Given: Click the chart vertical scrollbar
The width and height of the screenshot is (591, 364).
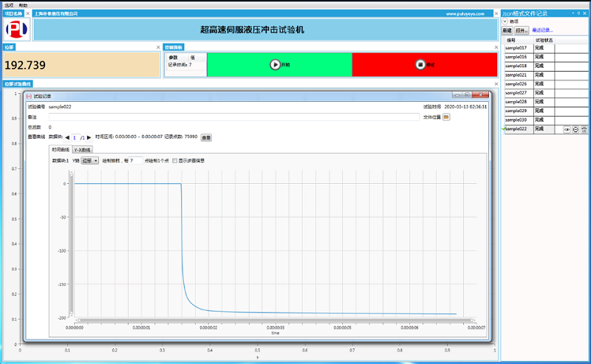Looking at the screenshot, I should (x=71, y=244).
